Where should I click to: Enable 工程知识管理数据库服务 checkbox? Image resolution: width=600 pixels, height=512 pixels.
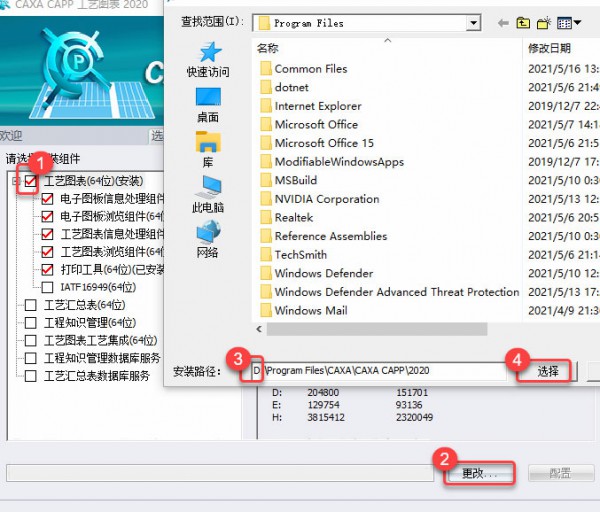(31, 358)
